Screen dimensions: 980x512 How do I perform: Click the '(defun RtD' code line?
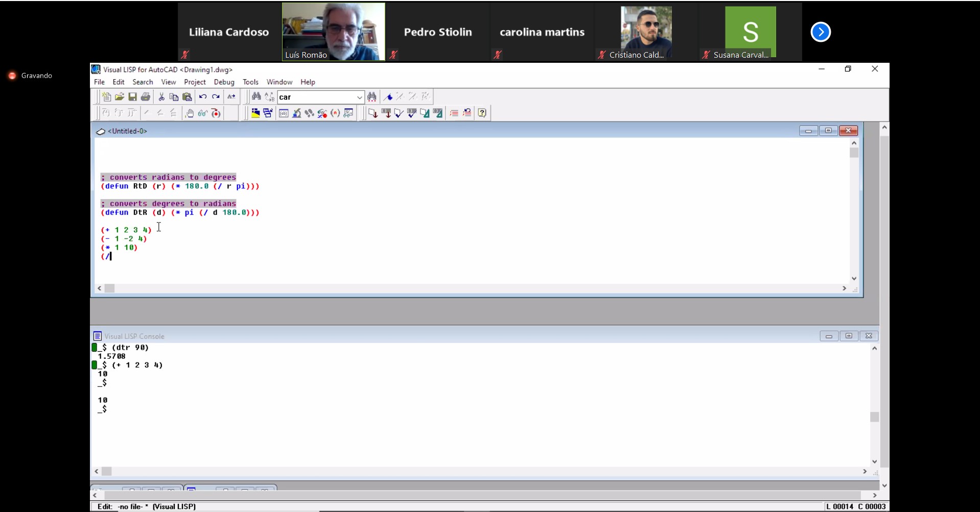click(180, 186)
